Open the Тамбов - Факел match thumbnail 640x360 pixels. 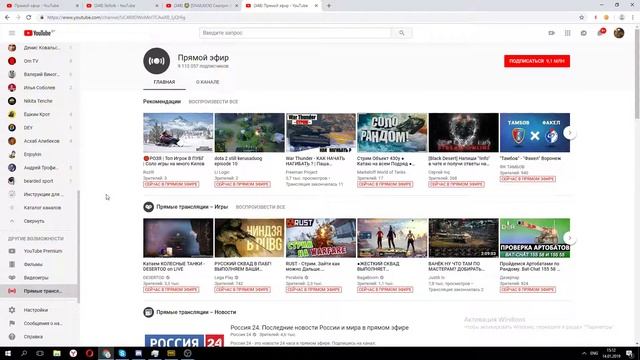(x=535, y=133)
